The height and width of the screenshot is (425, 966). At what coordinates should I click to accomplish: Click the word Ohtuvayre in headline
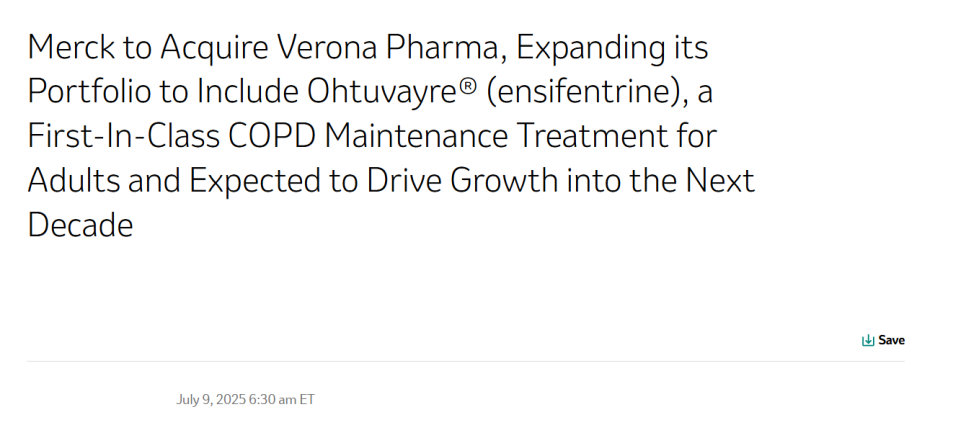pos(383,92)
